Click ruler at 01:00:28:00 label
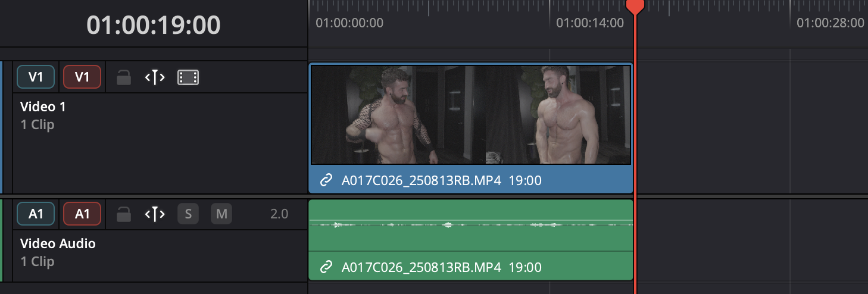Screen dimensions: 868x294 pyautogui.click(x=830, y=23)
